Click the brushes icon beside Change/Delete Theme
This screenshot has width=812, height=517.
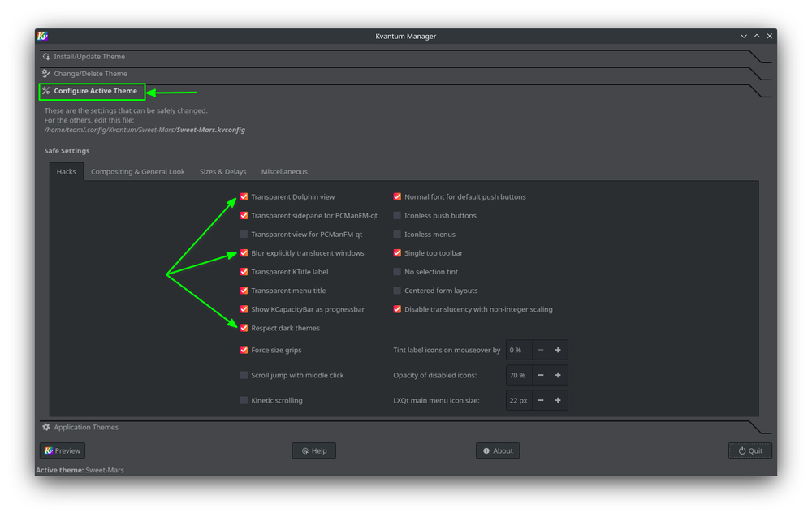45,73
